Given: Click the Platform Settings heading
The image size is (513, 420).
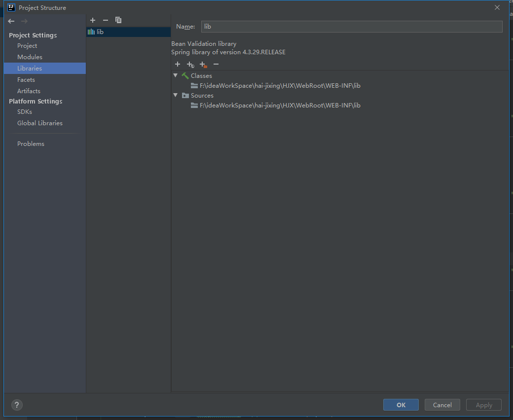Looking at the screenshot, I should tap(36, 102).
